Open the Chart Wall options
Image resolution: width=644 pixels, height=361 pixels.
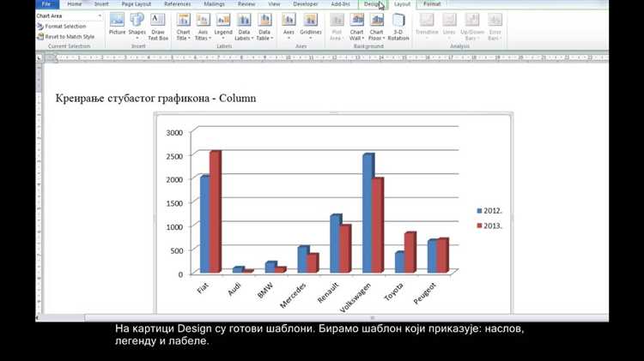coord(356,27)
